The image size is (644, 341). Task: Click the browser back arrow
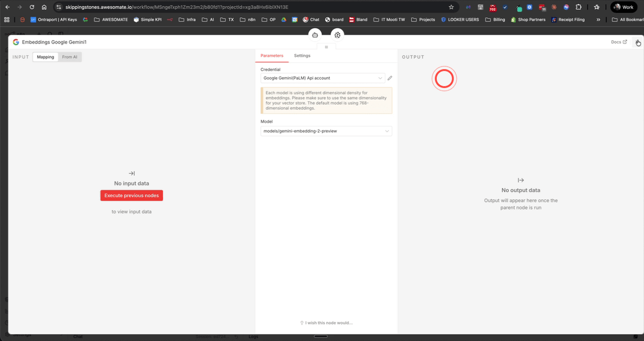point(8,8)
